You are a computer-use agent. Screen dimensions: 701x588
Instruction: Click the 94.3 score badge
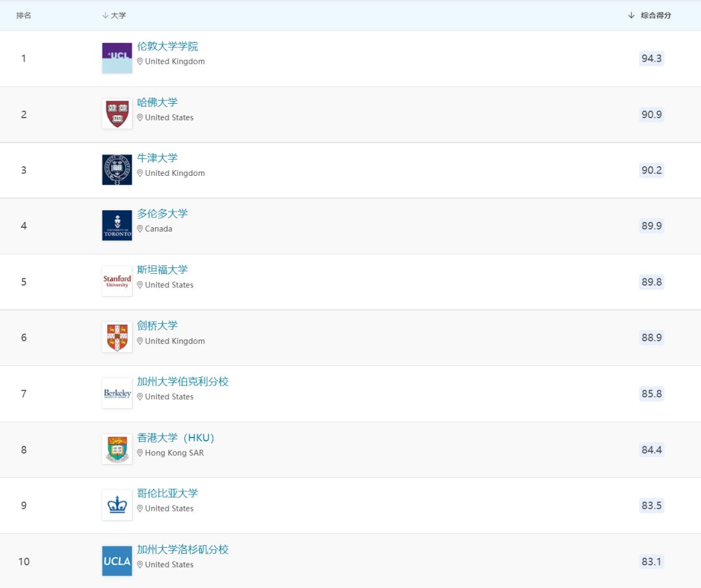(x=651, y=58)
